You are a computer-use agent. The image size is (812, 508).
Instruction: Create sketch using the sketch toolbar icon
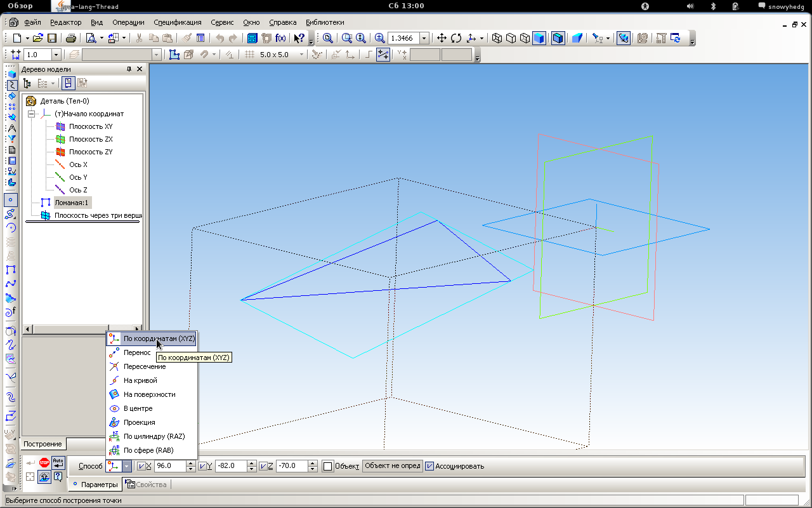click(174, 55)
